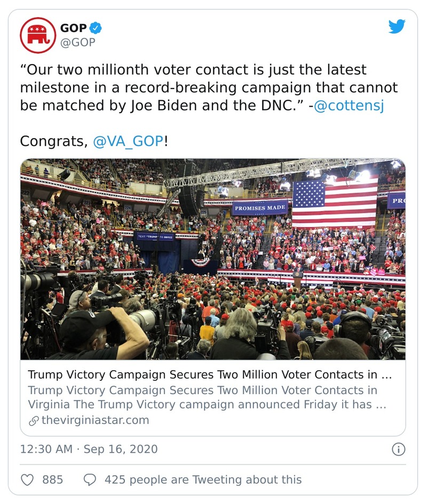Screen dimensions: 427x504
Task: Click the link chain icon beside thevirginiastar.com
Action: (x=34, y=420)
